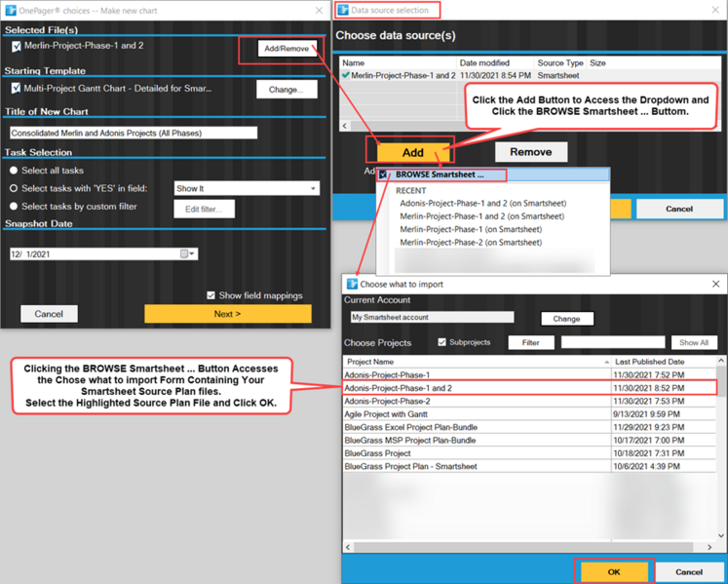728x584 pixels.
Task: Expand the Snapshot Date picker dropdown arrow
Action: 192,253
